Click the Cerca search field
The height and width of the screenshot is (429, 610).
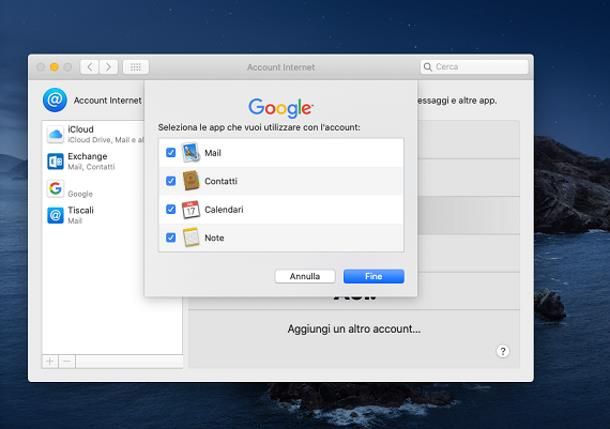[474, 67]
